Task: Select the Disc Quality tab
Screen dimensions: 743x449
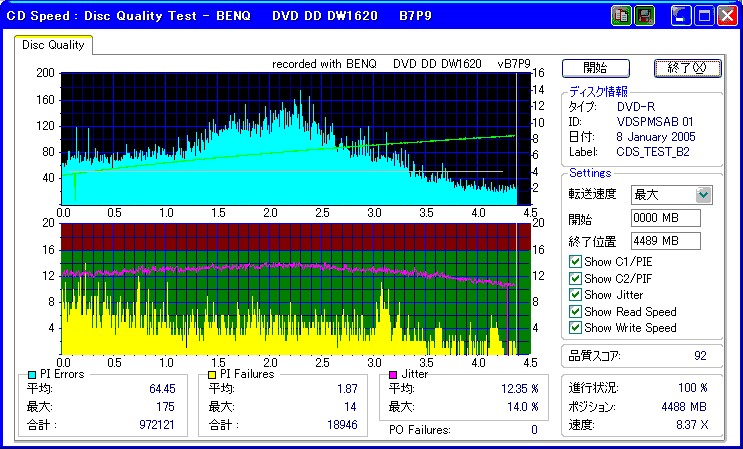Action: 53,45
